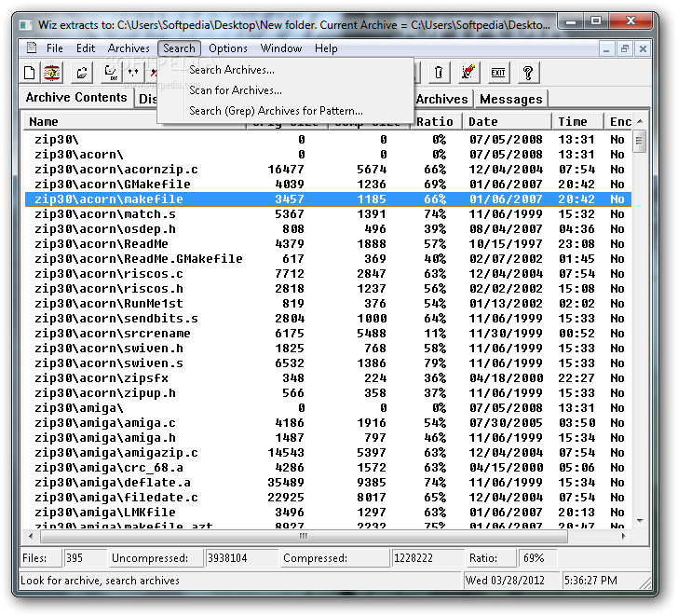Select row zip30\acorn\GMakefile

(328, 185)
